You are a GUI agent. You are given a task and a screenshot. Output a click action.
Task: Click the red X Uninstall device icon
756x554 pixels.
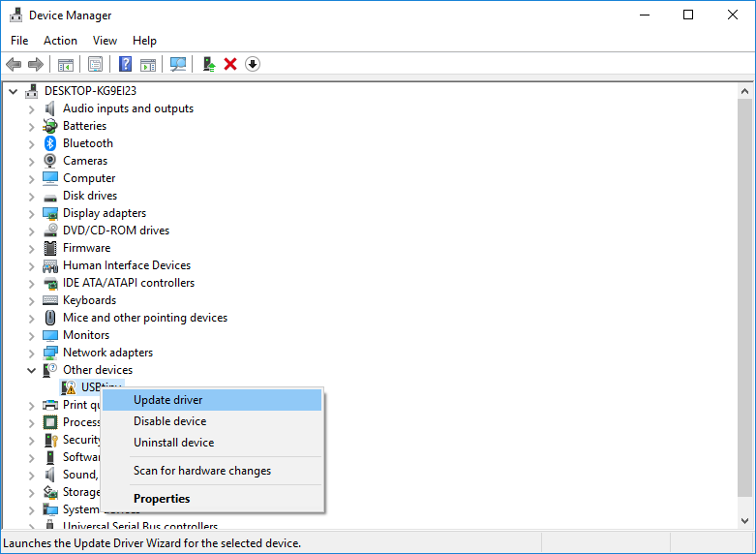230,64
